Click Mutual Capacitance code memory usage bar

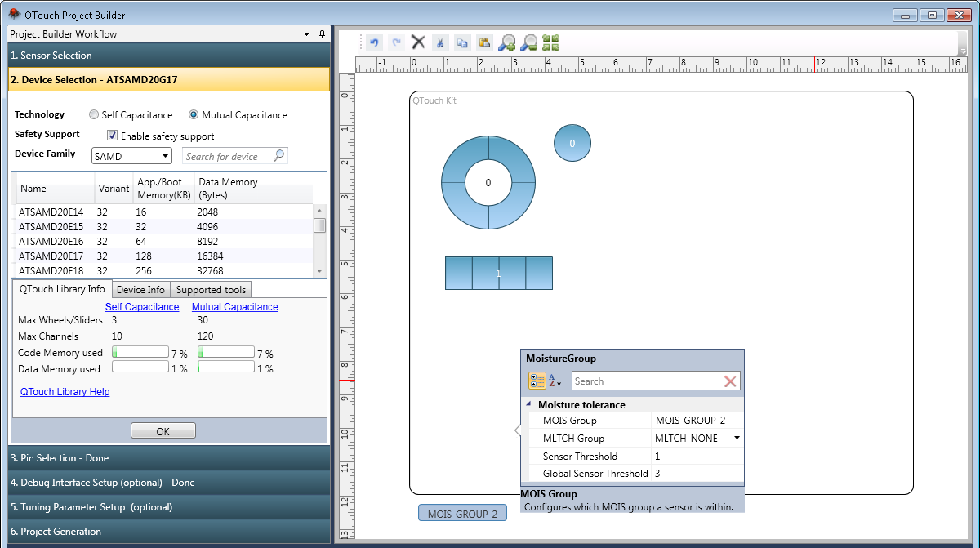226,352
